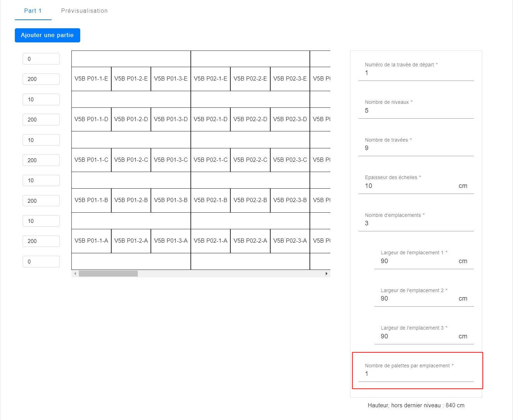Click the horizontal scrollbar right arrow

(x=326, y=274)
